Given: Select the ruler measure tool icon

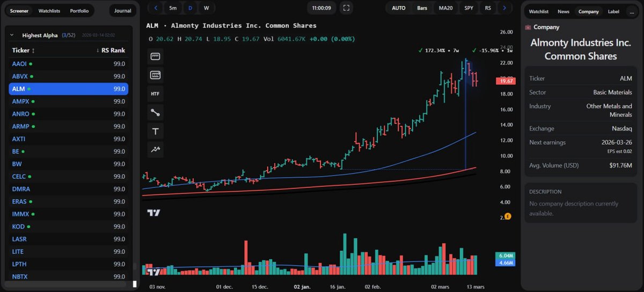Looking at the screenshot, I should pyautogui.click(x=156, y=56).
